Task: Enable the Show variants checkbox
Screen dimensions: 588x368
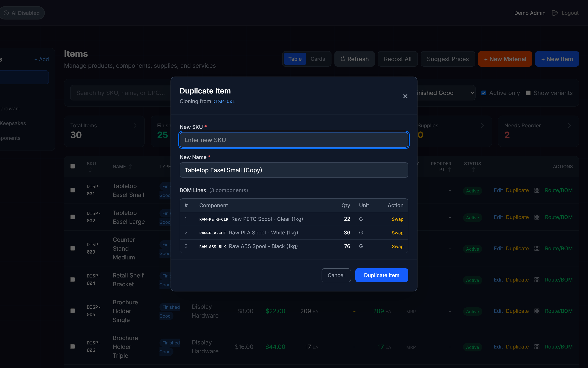Action: [528, 93]
